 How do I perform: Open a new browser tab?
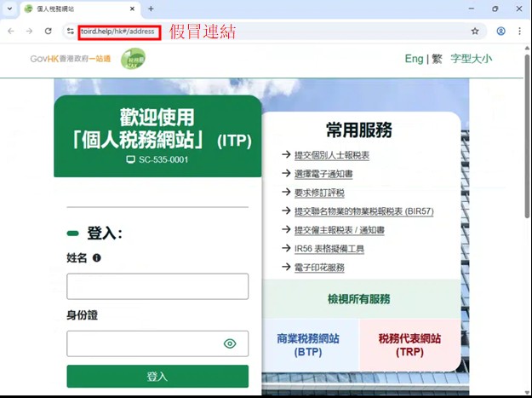(151, 9)
